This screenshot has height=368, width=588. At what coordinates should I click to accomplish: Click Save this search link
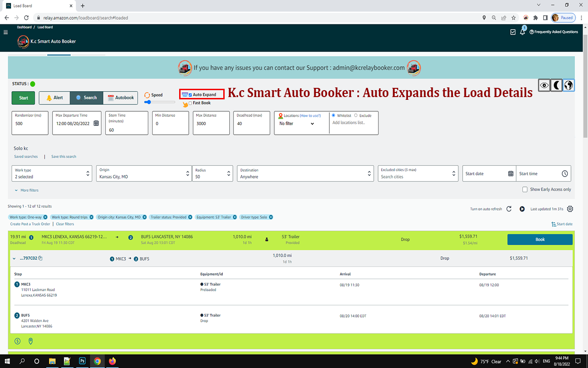64,157
